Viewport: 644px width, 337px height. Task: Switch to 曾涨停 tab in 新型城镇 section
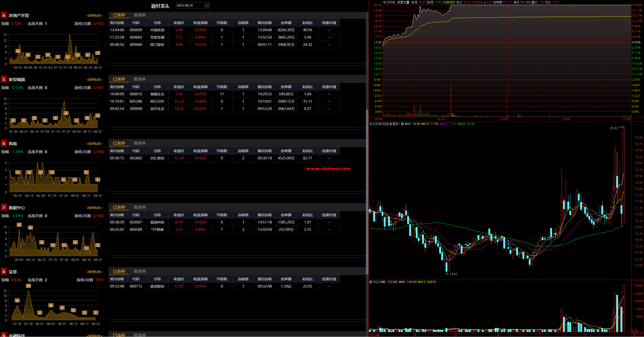point(140,79)
